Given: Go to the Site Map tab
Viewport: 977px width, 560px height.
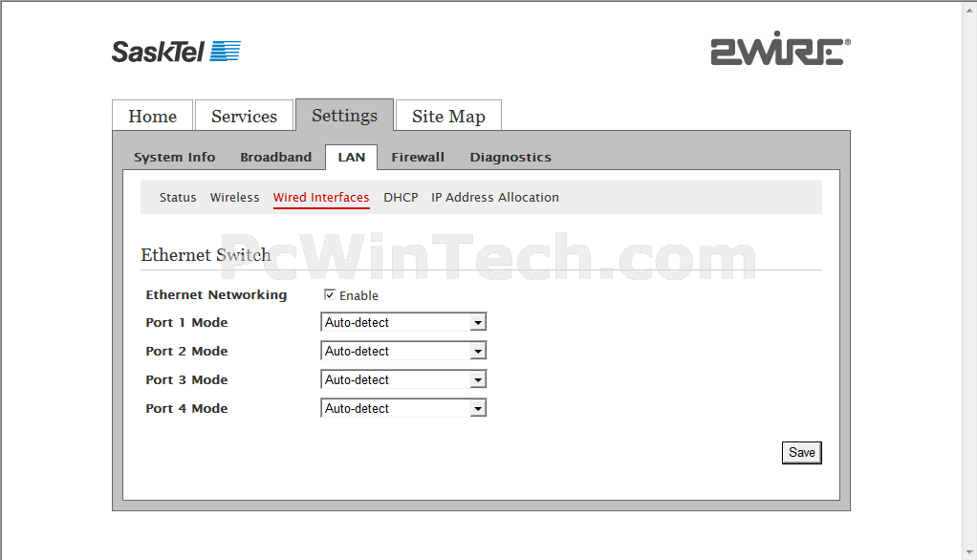Looking at the screenshot, I should pyautogui.click(x=448, y=117).
